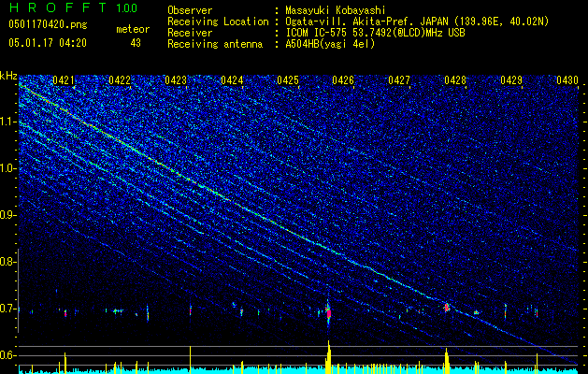Click the 0.8 kHz axis label
Viewport: 588px width, 374px height.
(8, 262)
